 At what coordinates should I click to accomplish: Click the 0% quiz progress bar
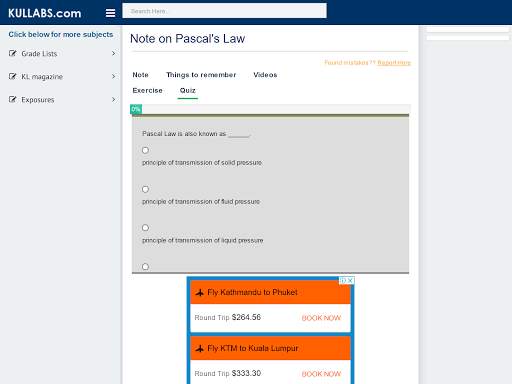270,109
